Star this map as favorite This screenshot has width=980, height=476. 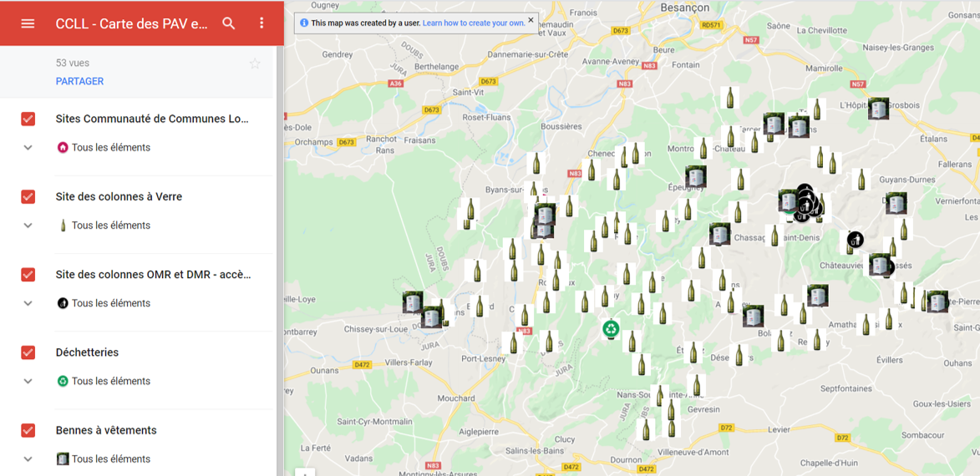coord(254,63)
